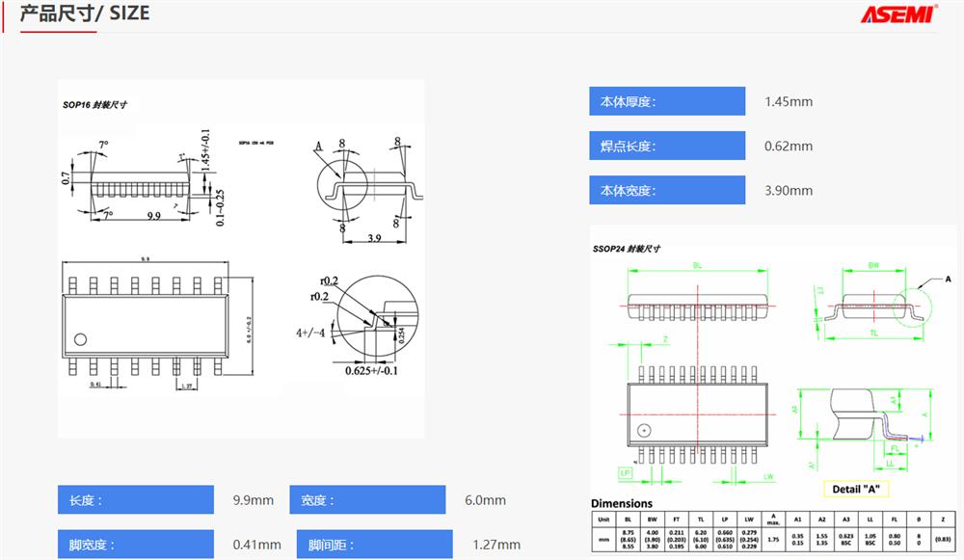Select the 9.9mm length value
This screenshot has height=560, width=964.
click(254, 500)
